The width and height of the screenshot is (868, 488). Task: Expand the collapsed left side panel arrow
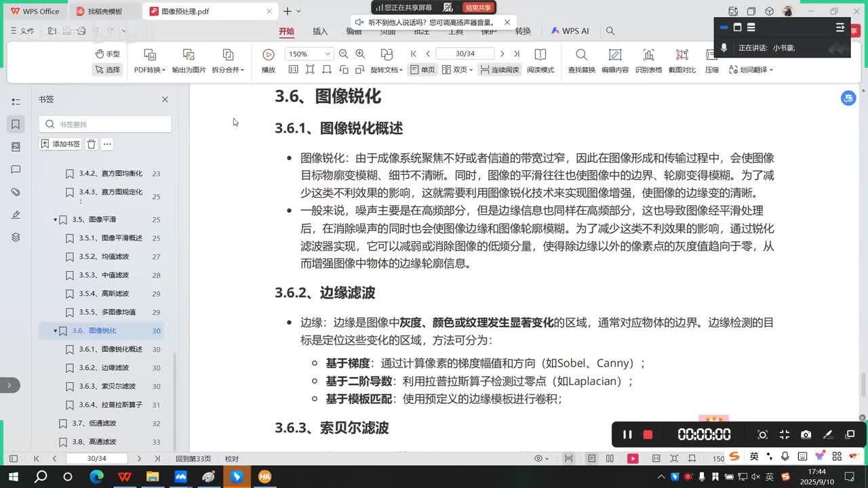point(9,385)
